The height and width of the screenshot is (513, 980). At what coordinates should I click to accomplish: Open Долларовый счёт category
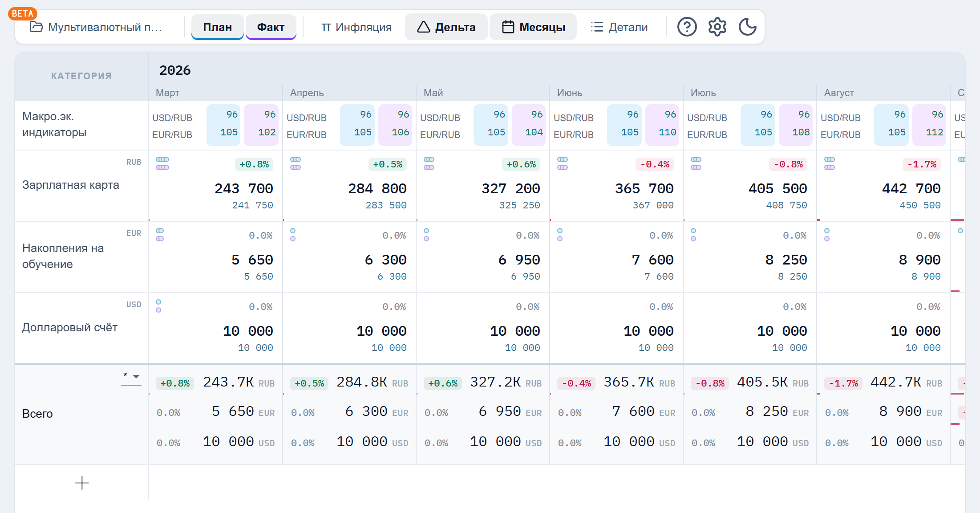point(70,327)
